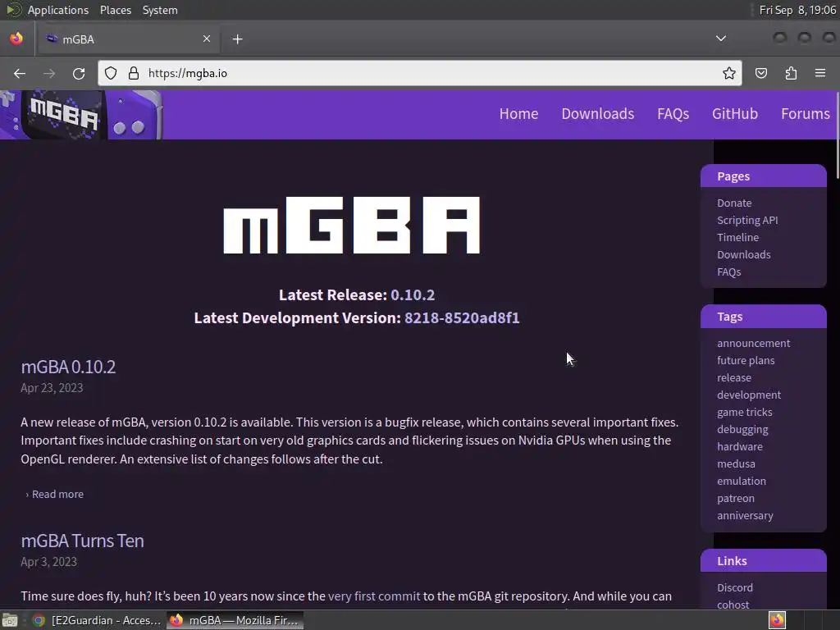Click the browser back arrow
Viewport: 840px width, 630px height.
click(x=20, y=73)
